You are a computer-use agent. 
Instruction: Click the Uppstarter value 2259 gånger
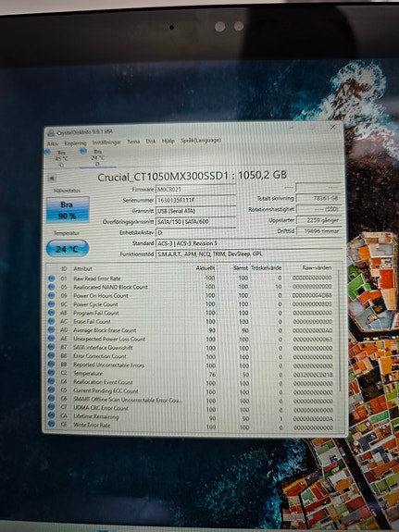318,220
